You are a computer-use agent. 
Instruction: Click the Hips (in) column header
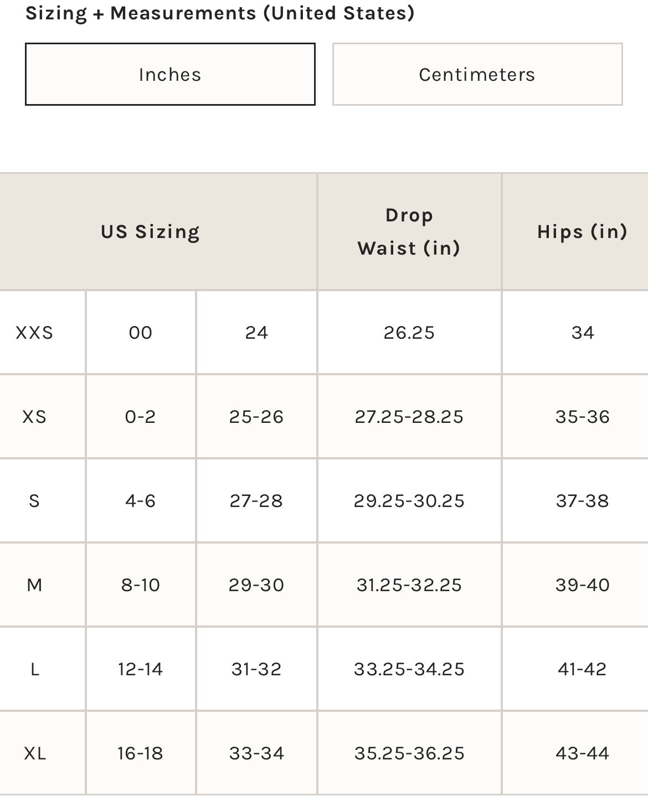point(582,231)
